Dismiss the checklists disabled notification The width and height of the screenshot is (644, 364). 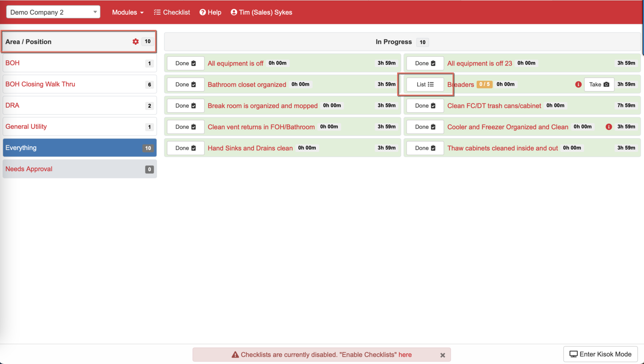pos(442,355)
